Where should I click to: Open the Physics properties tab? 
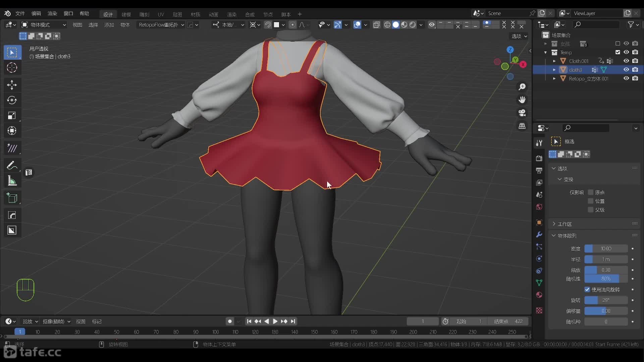click(x=539, y=259)
